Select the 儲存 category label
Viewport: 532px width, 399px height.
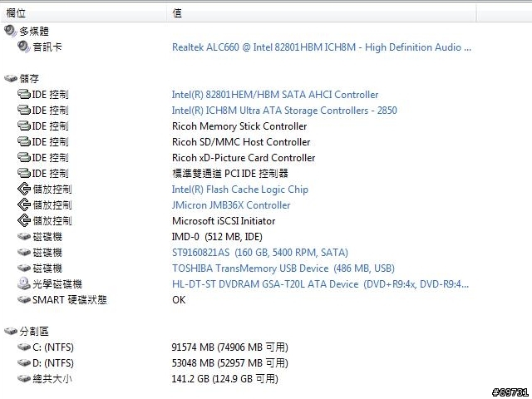tap(29, 79)
